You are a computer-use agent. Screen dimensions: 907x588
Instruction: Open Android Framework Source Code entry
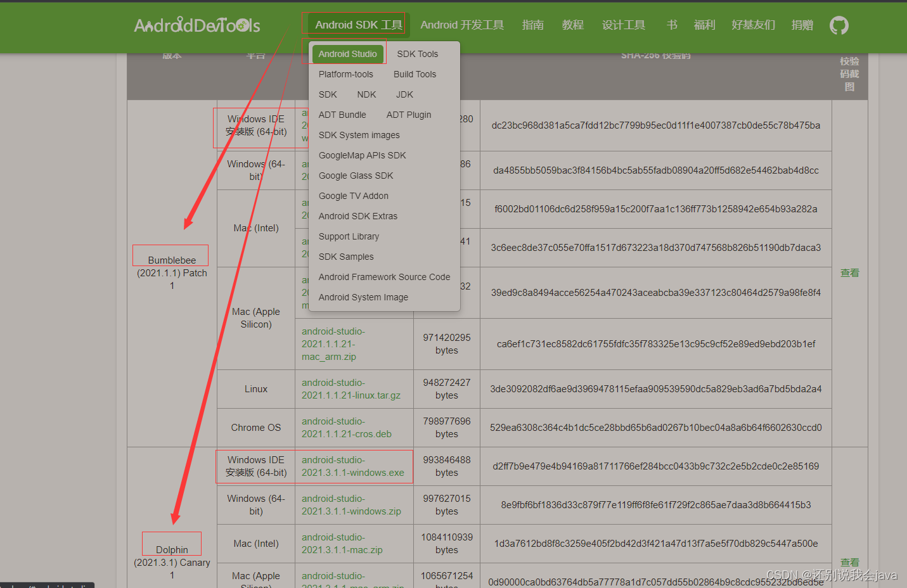click(385, 277)
